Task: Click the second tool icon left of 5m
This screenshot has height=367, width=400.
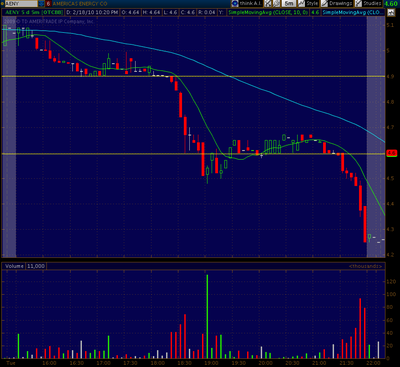Action: click(x=277, y=4)
